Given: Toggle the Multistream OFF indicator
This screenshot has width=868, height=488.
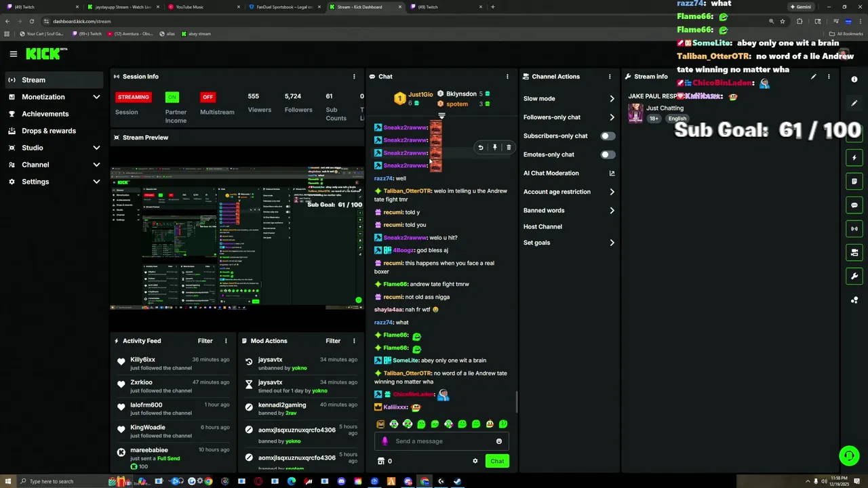Looking at the screenshot, I should 208,97.
